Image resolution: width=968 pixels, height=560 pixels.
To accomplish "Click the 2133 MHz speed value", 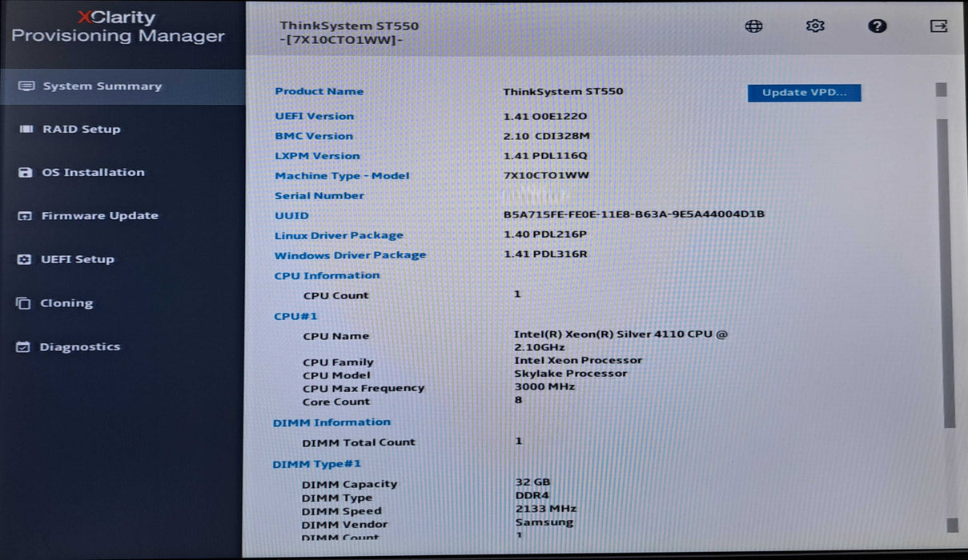I will 545,508.
